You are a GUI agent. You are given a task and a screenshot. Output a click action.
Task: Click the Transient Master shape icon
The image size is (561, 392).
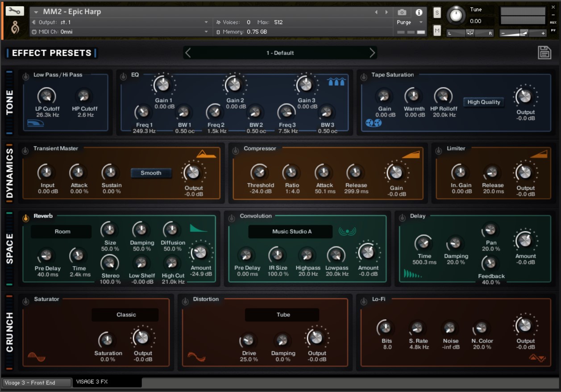[x=207, y=154]
